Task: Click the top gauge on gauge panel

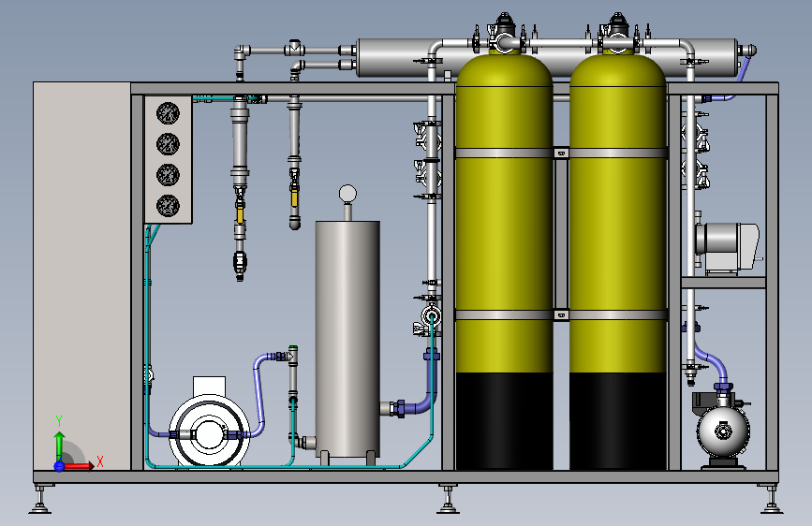Action: tap(168, 113)
